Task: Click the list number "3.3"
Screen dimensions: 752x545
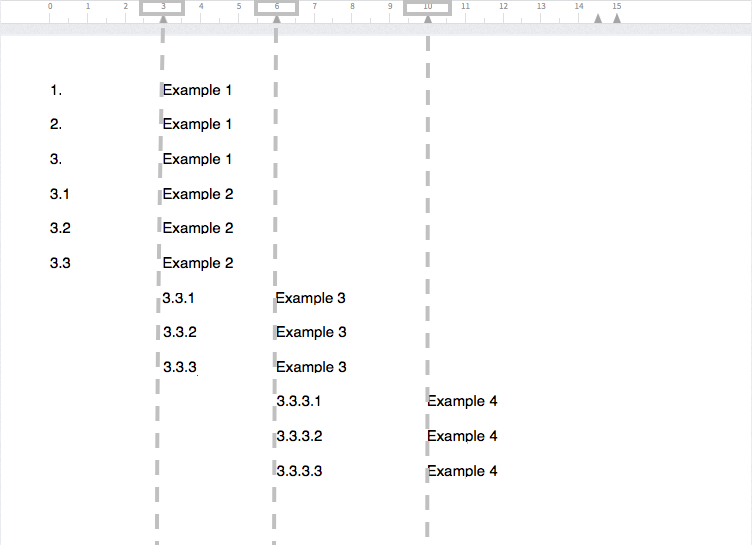Action: tap(60, 263)
